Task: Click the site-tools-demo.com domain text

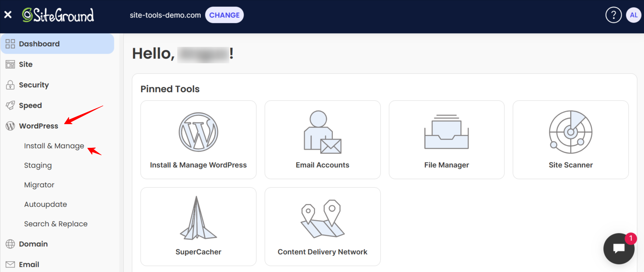Action: (165, 15)
